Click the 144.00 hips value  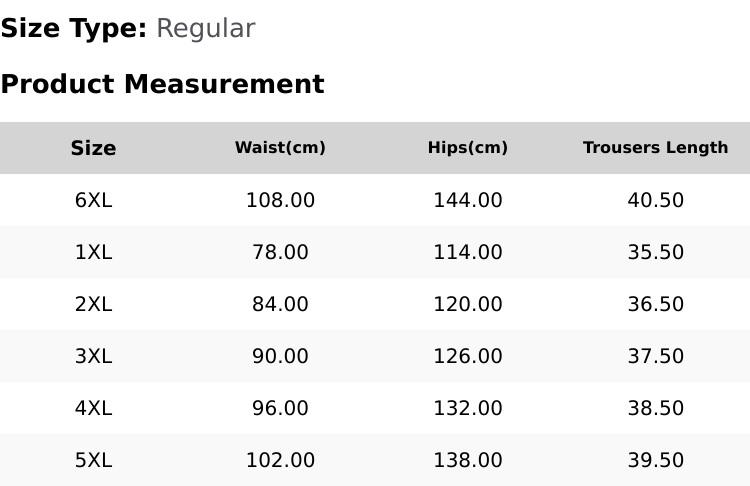coord(468,200)
